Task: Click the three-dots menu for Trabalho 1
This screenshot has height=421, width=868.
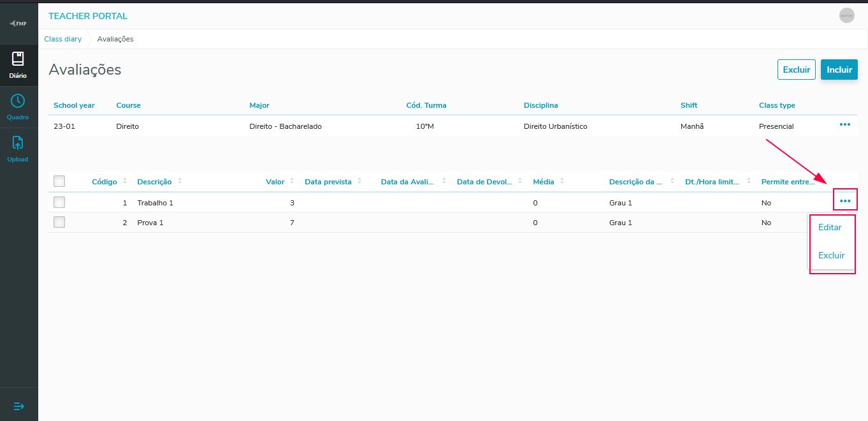Action: [845, 200]
